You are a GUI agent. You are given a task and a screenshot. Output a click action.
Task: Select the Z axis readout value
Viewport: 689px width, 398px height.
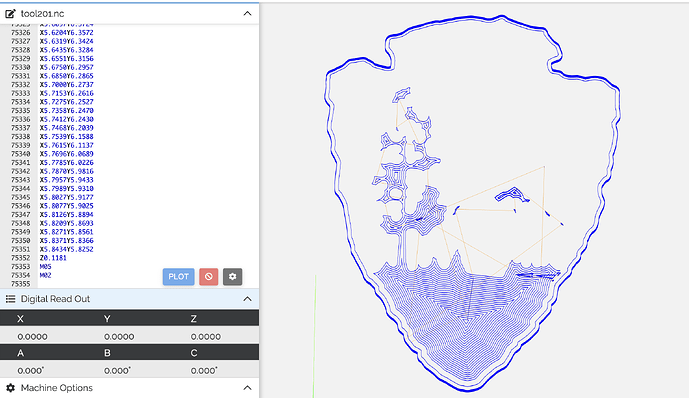206,336
